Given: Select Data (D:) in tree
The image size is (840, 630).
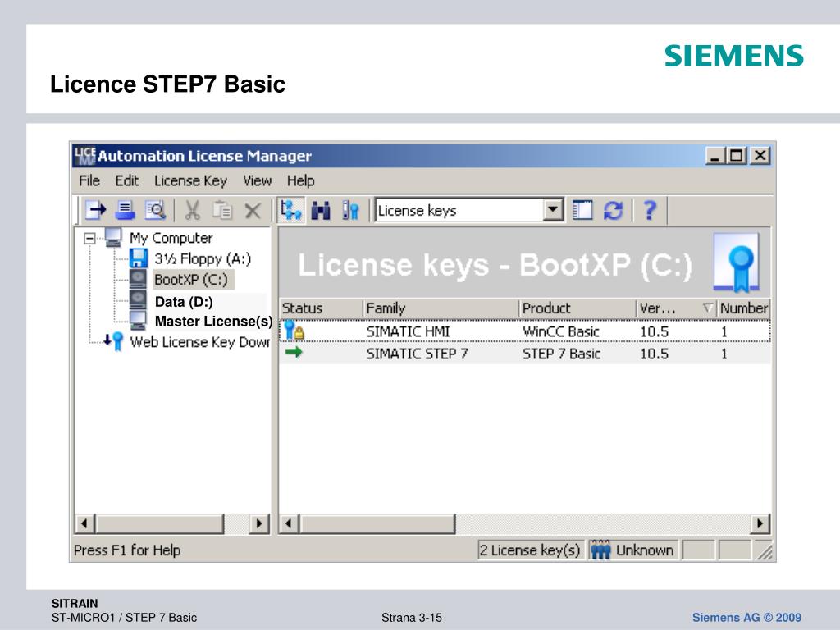Looking at the screenshot, I should pyautogui.click(x=184, y=302).
